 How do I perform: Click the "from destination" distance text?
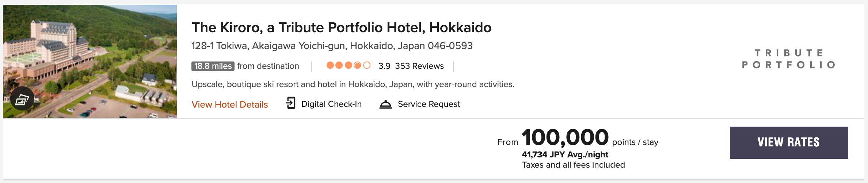(268, 66)
